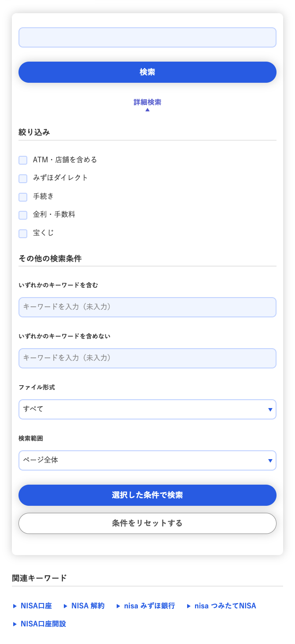The width and height of the screenshot is (295, 644).
Task: Open the ファイル形式 dropdown
Action: 147,409
